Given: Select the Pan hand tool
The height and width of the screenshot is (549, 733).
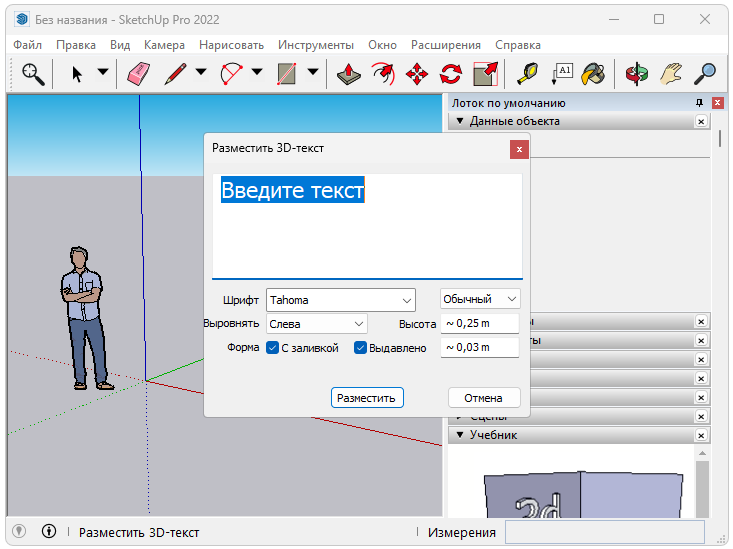Looking at the screenshot, I should point(671,73).
